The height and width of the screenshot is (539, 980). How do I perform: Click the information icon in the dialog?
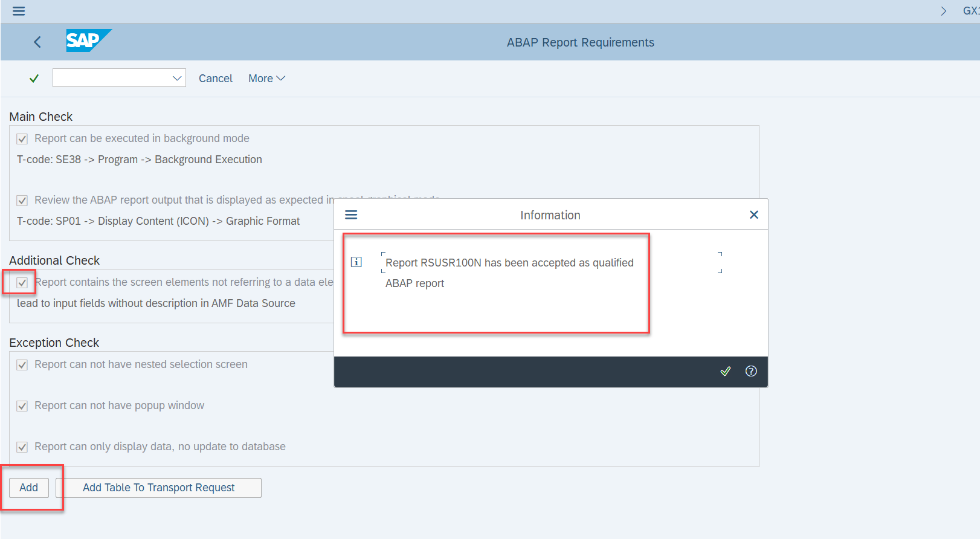pos(356,262)
